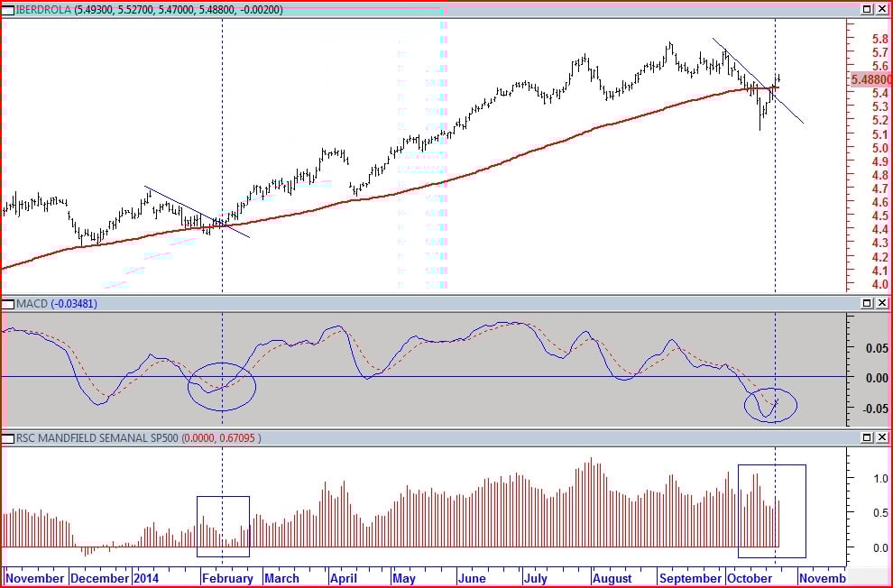Close the RSC MANDFIELD SEMANAL panel
The width and height of the screenshot is (893, 588).
coord(881,437)
